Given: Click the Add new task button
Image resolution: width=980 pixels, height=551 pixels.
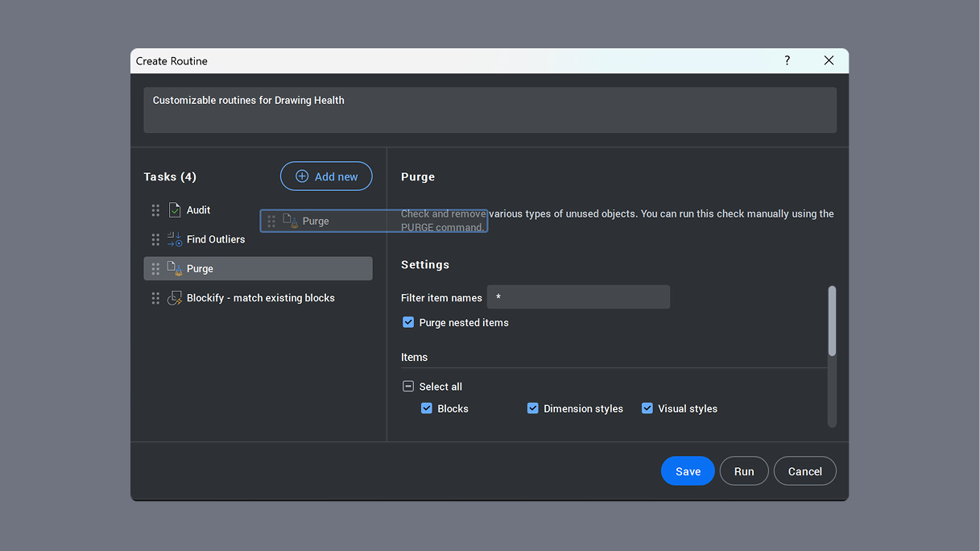Looking at the screenshot, I should click(326, 176).
